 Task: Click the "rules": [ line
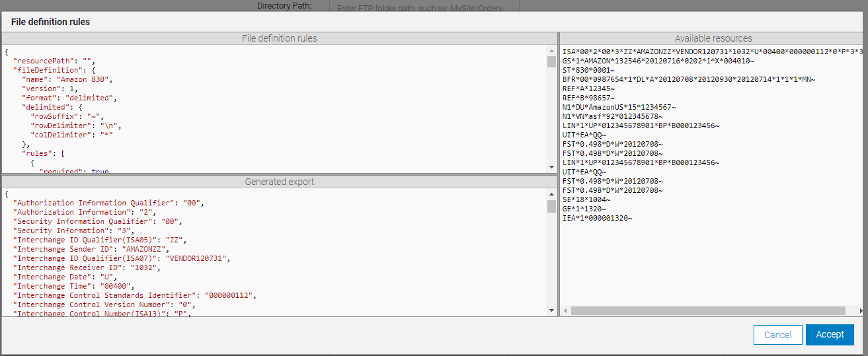tap(43, 153)
